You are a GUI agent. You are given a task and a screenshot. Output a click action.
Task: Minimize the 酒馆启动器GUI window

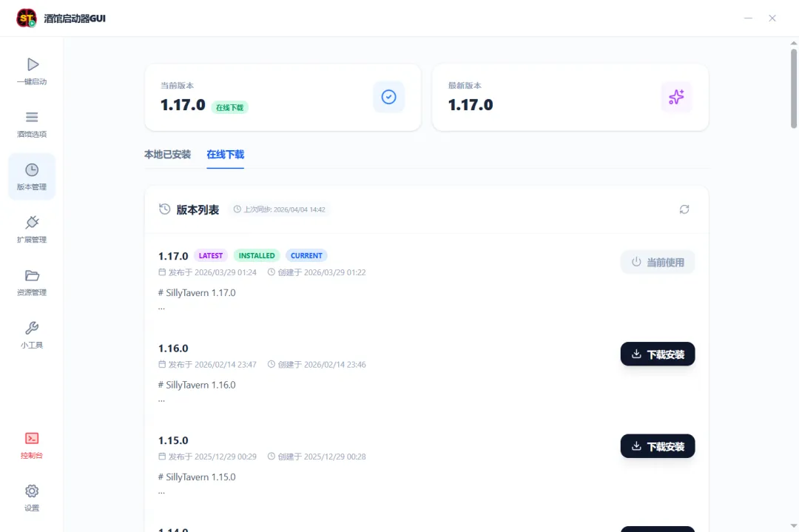pyautogui.click(x=748, y=18)
